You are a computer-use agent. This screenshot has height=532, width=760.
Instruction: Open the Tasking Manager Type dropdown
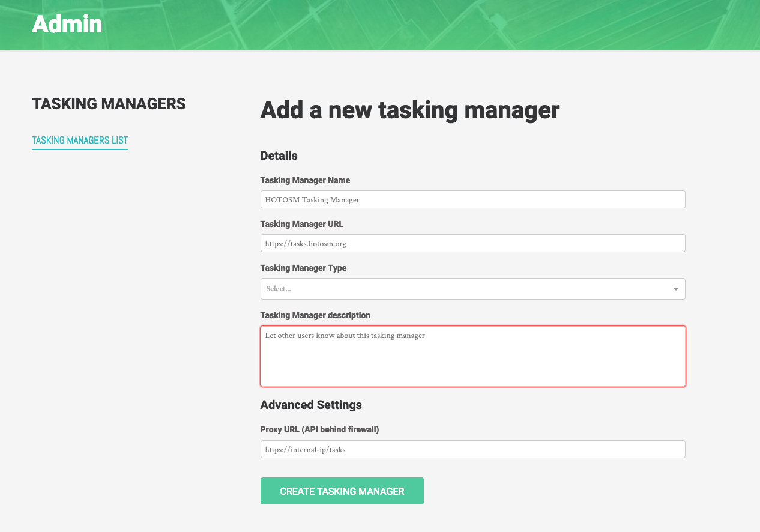tap(473, 289)
